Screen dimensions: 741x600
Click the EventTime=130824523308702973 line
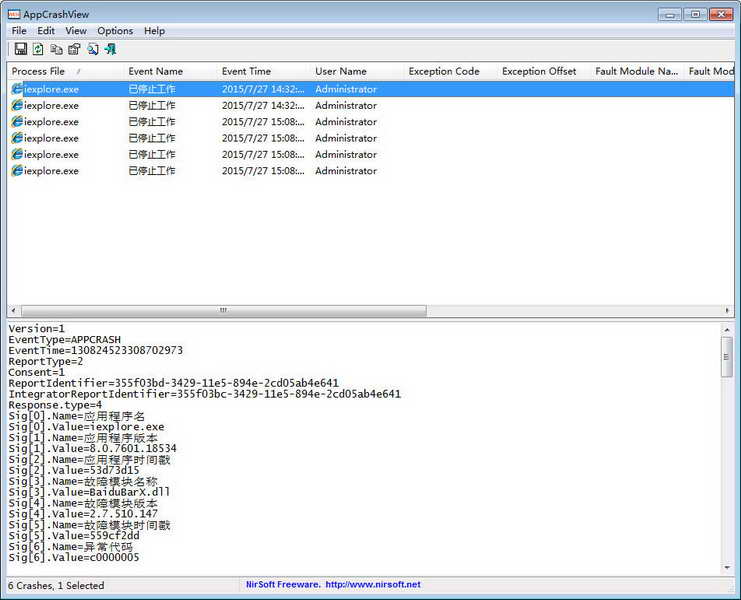95,350
